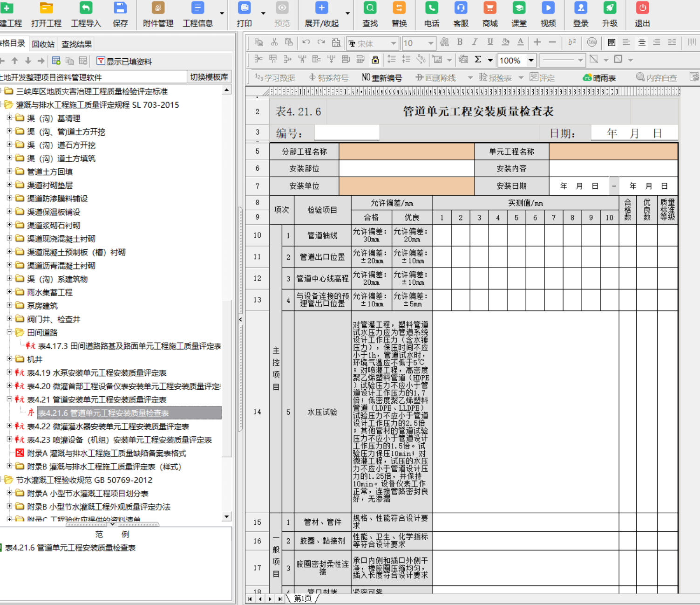Click 特殊符号 menu item

click(x=328, y=78)
